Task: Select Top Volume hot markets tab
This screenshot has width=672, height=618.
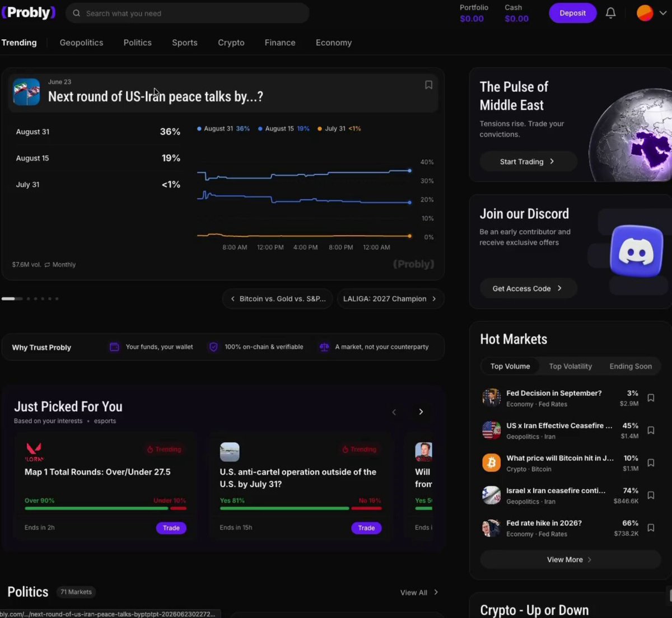Action: tap(510, 366)
